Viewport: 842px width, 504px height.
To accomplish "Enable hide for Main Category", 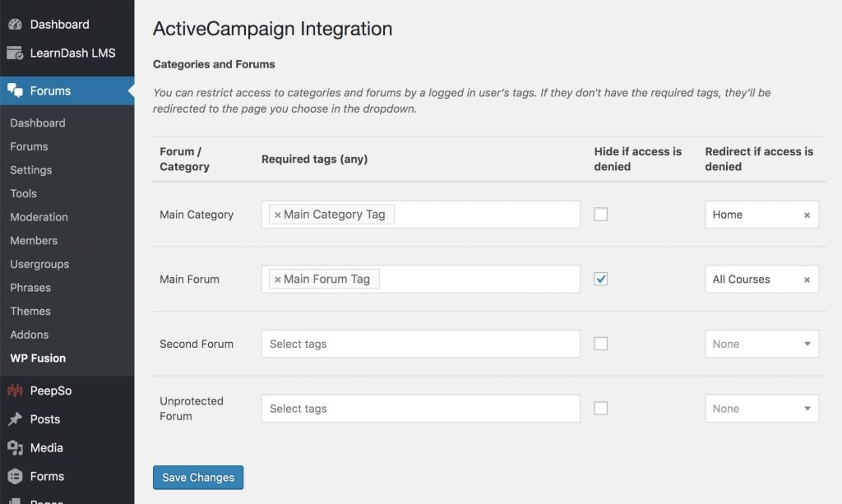I will (601, 215).
